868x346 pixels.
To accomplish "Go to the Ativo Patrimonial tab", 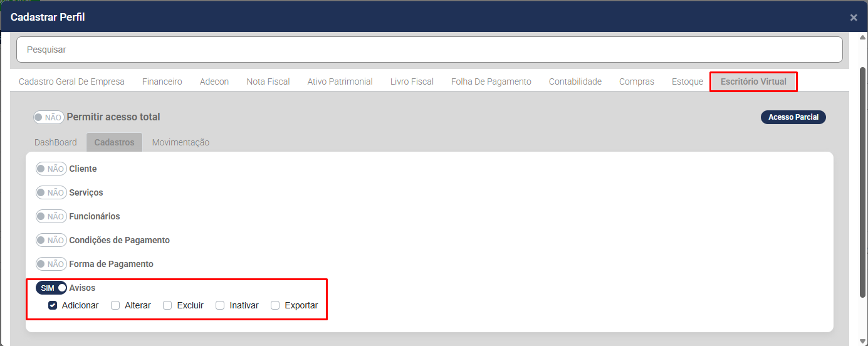I will 340,81.
